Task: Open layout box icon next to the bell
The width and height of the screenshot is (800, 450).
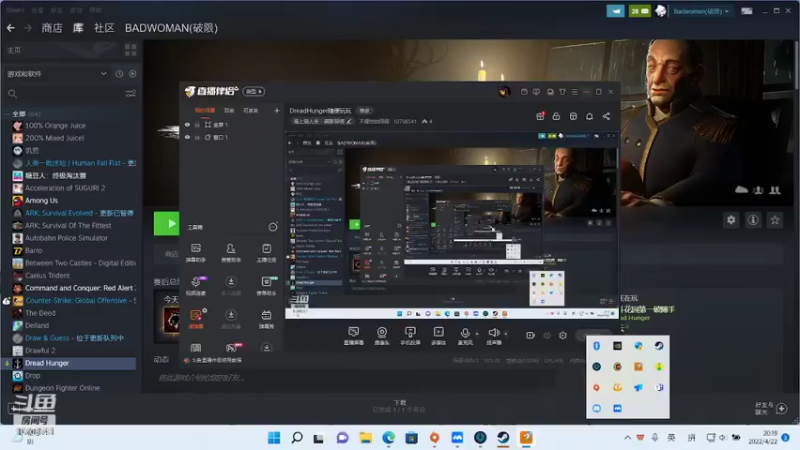Action: tap(573, 116)
